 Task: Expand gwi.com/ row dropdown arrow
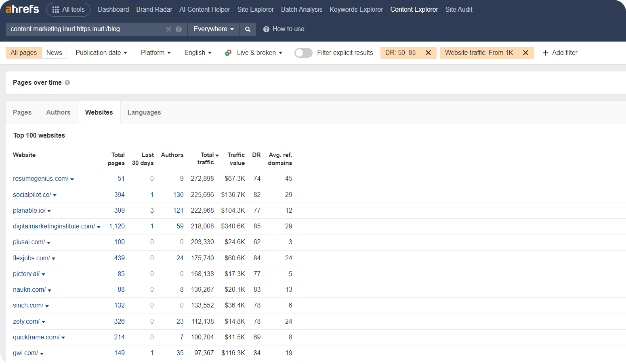pyautogui.click(x=42, y=354)
